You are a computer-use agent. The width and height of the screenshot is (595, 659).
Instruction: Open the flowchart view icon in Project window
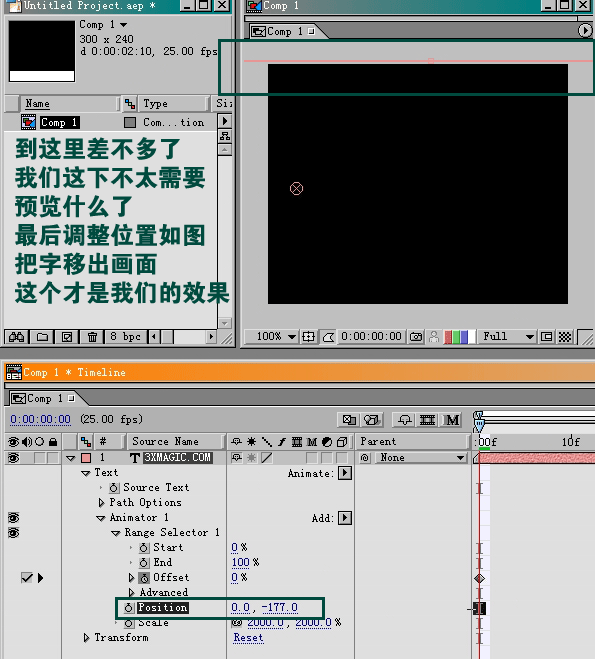(x=225, y=136)
